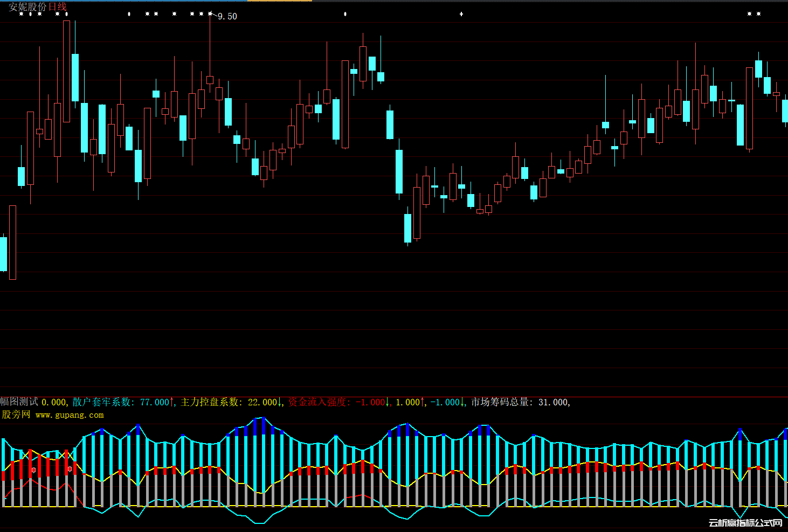Viewport: 788px width, 532px height.
Task: Open the www.gupang.com link
Action: (x=70, y=415)
